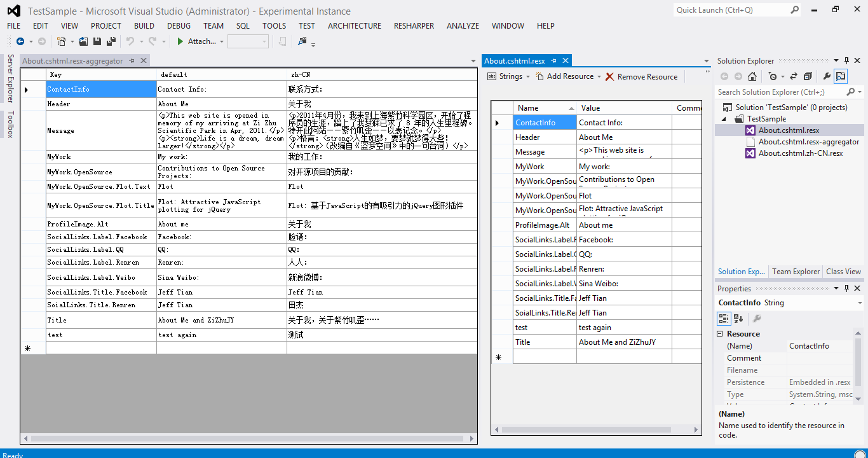Click the New Project toolbar icon
This screenshot has width=868, height=458.
pyautogui.click(x=62, y=41)
